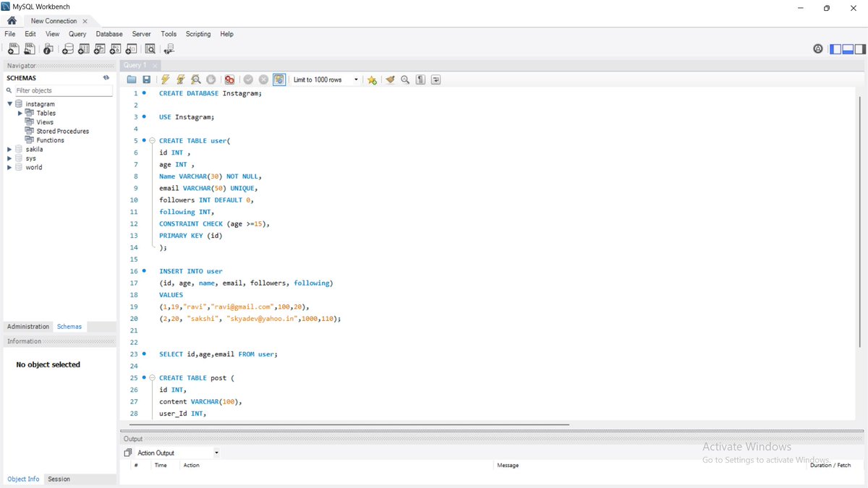The height and width of the screenshot is (488, 868).
Task: Execute the whole script with lightning icon
Action: (166, 80)
